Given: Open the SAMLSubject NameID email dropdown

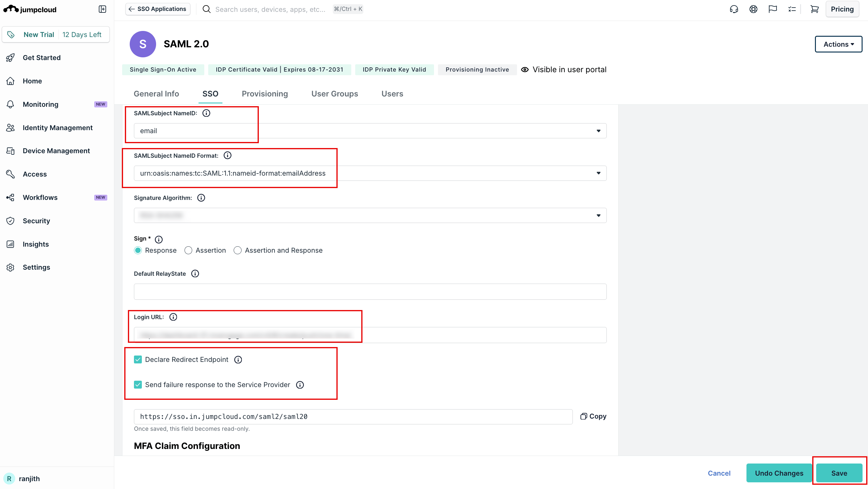Looking at the screenshot, I should [370, 131].
